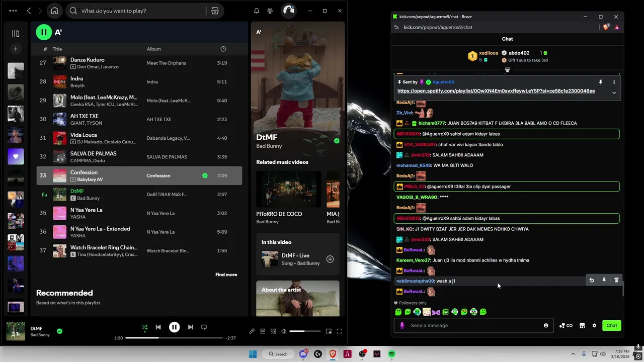
Task: Open Kick chat settings gear
Action: click(x=594, y=325)
